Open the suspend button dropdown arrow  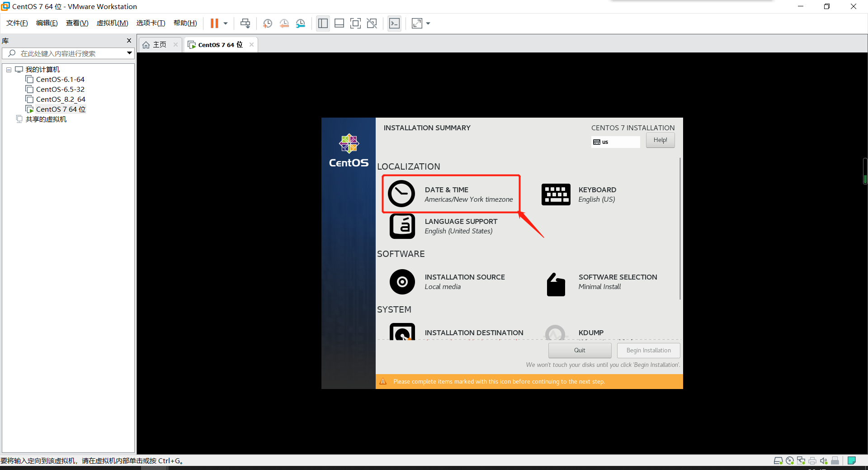click(225, 23)
